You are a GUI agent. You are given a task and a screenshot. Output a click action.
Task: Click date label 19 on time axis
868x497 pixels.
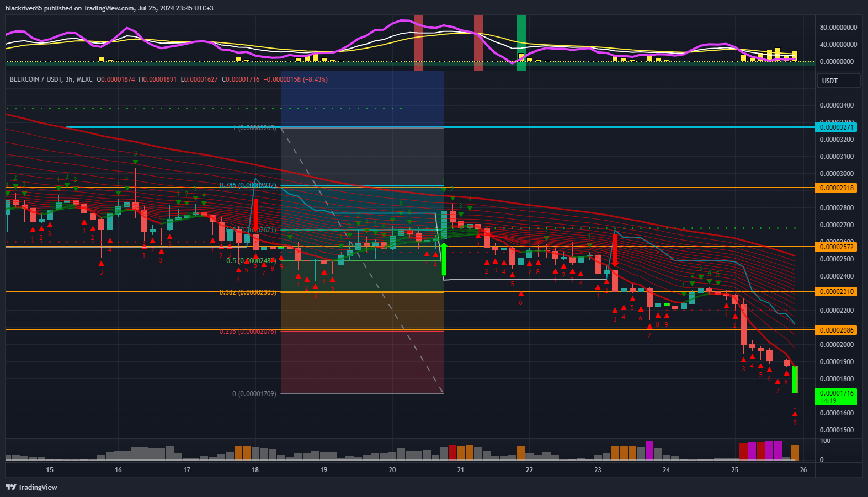click(324, 470)
